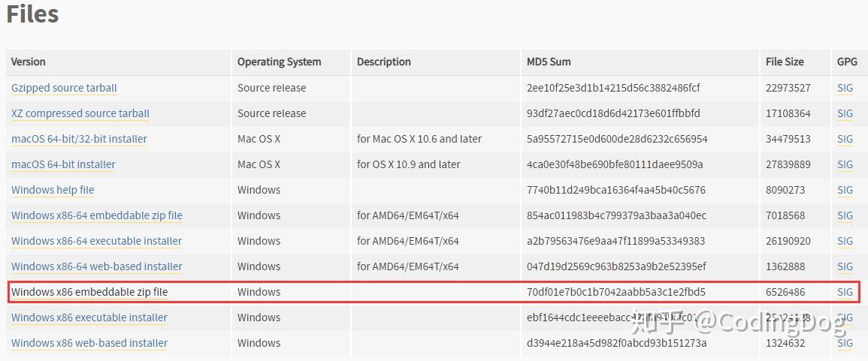868x361 pixels.
Task: Click Windows x86 web-based installer link
Action: click(89, 343)
